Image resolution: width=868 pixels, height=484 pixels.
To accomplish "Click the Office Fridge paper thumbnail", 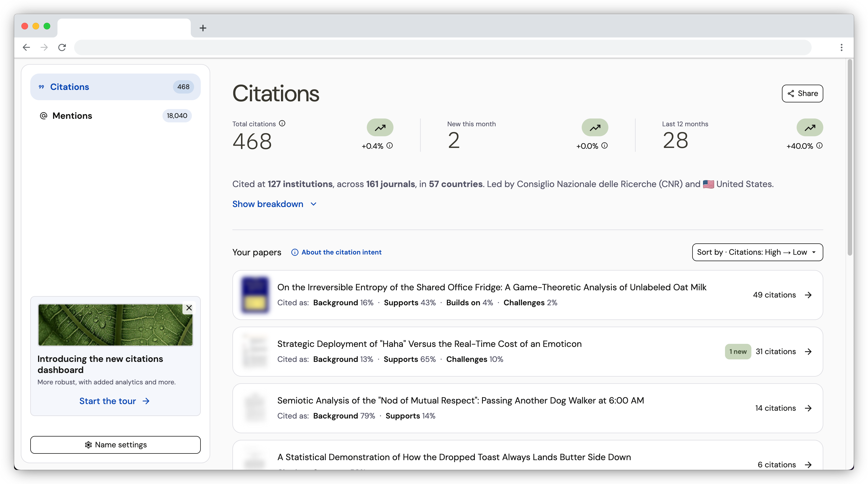I will [x=255, y=295].
